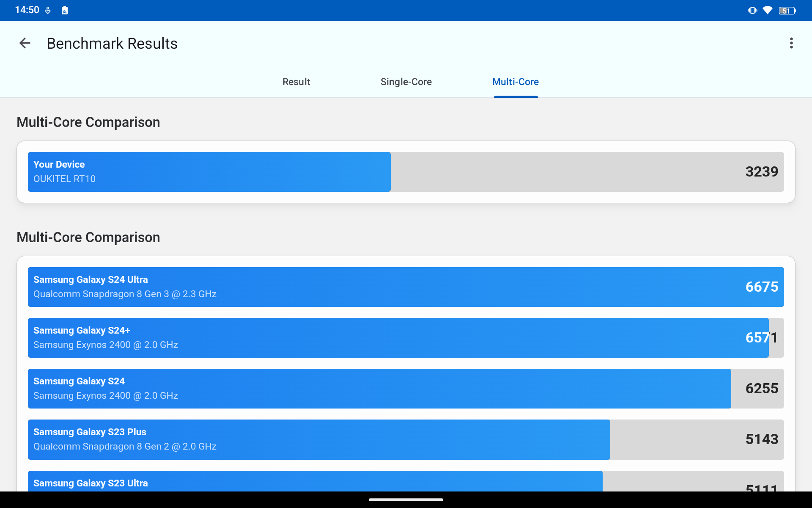812x508 pixels.
Task: Open the three-dot overflow menu
Action: coord(791,43)
